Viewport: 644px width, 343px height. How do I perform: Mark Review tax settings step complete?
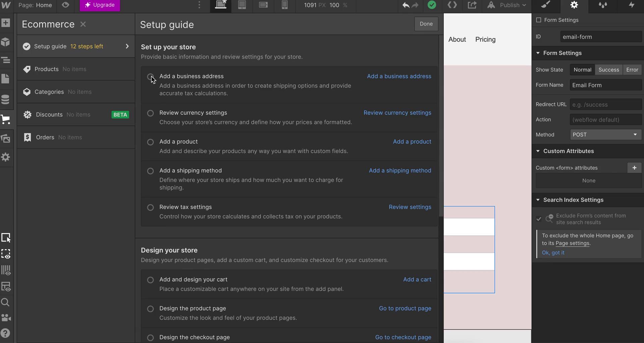point(151,207)
